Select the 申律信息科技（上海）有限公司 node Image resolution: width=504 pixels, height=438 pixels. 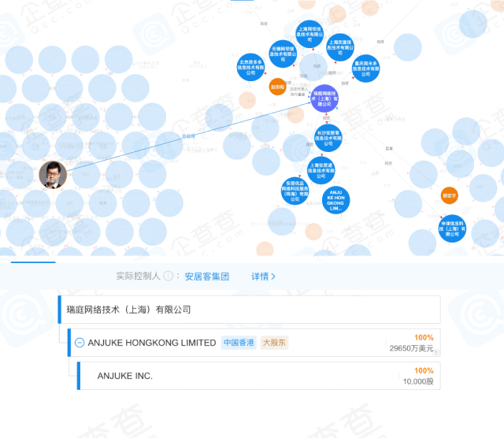pos(452,228)
